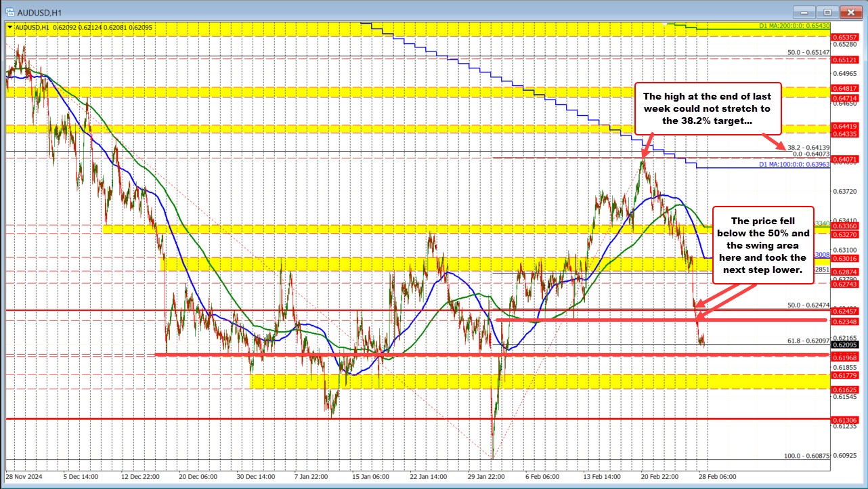This screenshot has height=489, width=868.
Task: Click the 0.60925 price scale value
Action: 846,456
